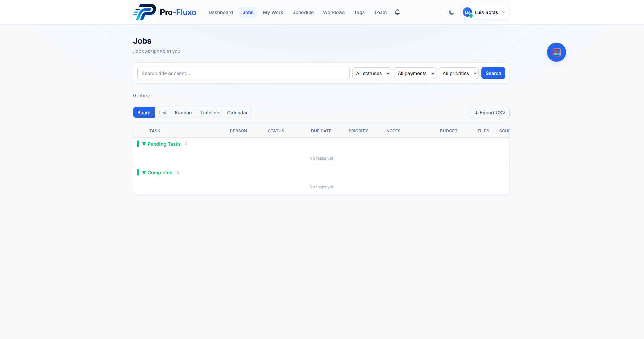Navigate to Schedule

pyautogui.click(x=303, y=12)
